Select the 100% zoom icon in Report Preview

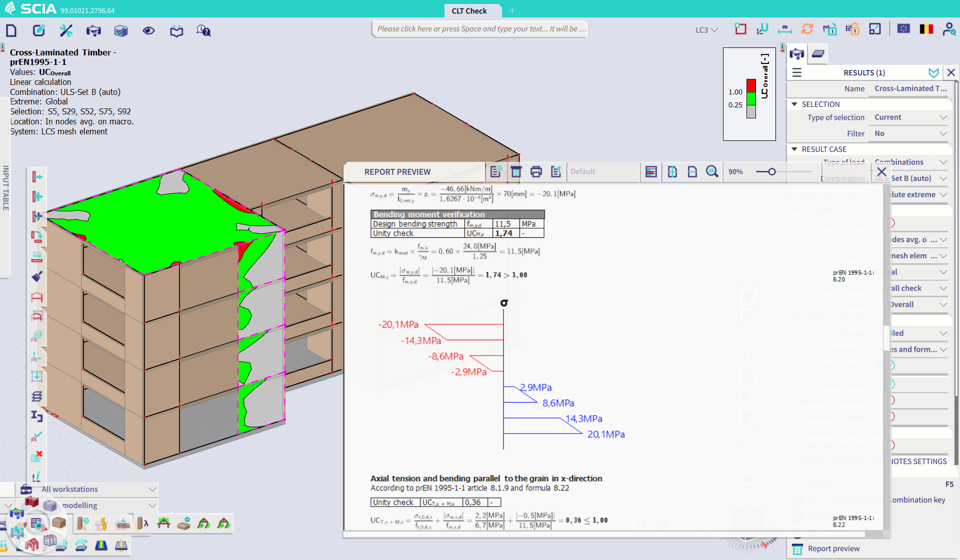[x=712, y=171]
